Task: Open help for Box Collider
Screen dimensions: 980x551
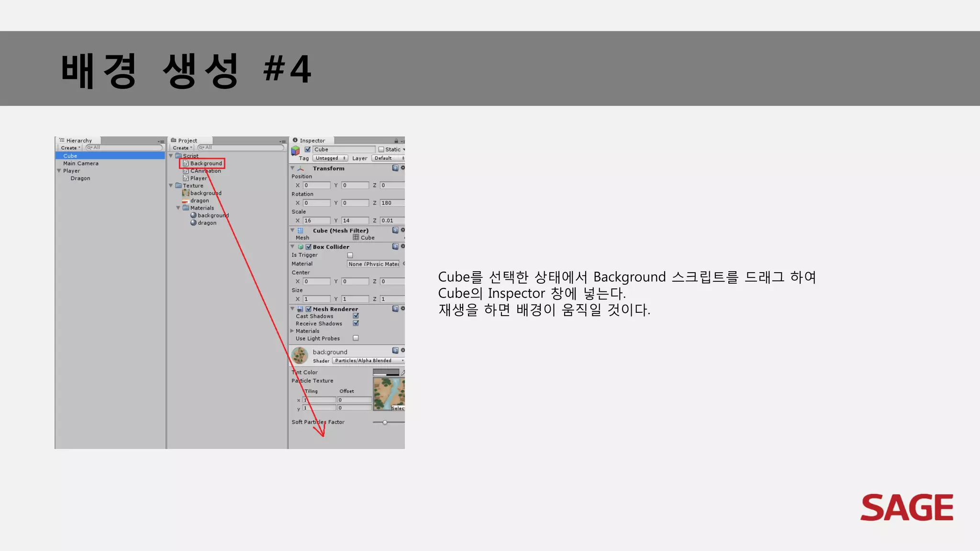Action: [395, 246]
